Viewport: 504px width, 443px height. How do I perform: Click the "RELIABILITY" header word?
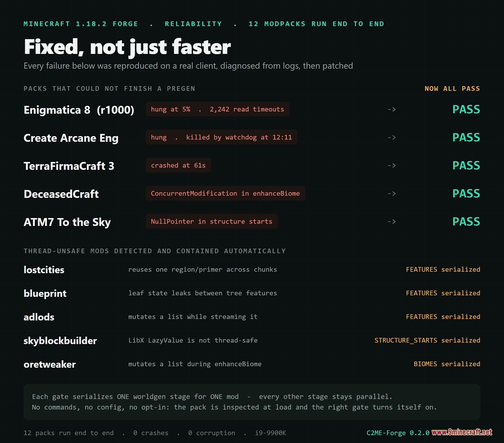[193, 24]
